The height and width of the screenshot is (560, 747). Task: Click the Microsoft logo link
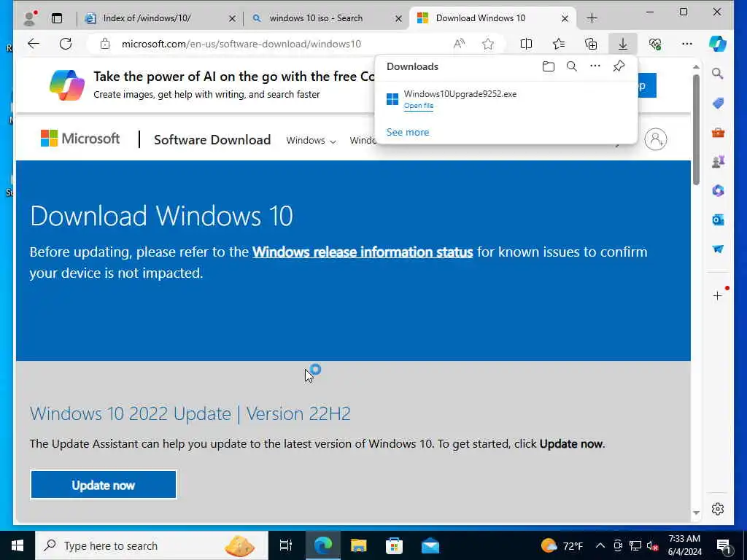tap(80, 139)
